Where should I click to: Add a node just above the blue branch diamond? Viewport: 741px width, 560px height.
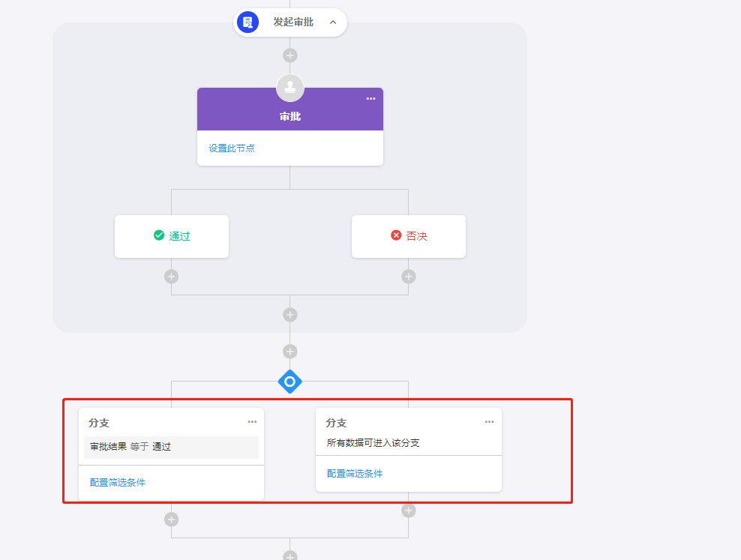pos(290,352)
